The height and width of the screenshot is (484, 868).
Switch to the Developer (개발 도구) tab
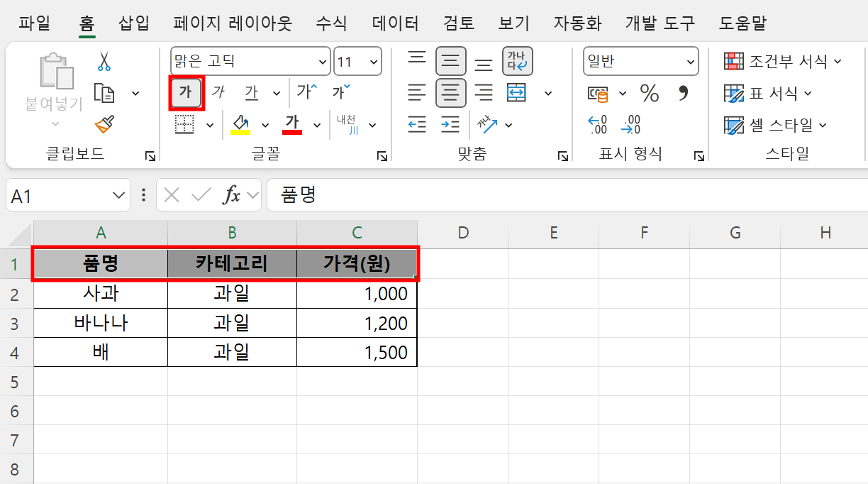660,23
